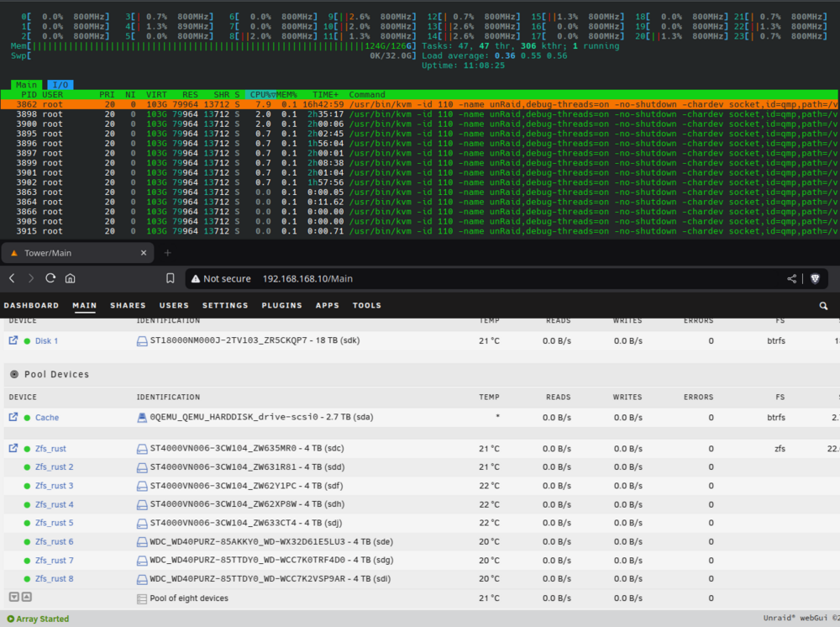Open the Zfs_rust 4 link

click(54, 505)
